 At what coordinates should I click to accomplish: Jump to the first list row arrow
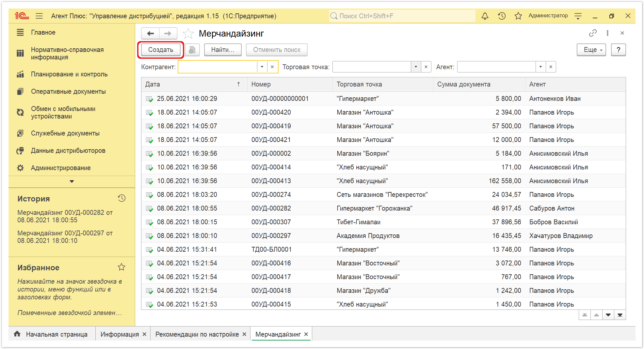pyautogui.click(x=585, y=315)
